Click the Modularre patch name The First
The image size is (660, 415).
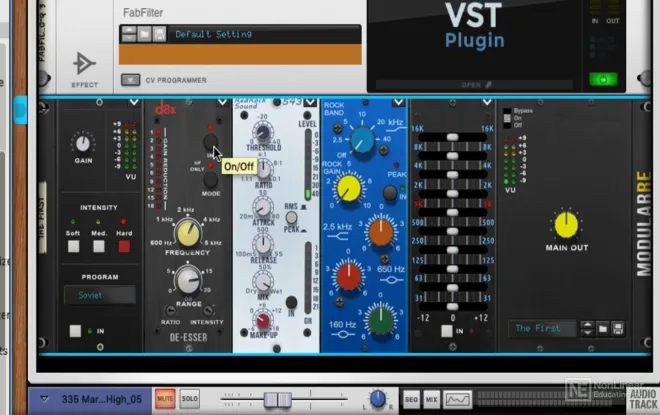(x=542, y=328)
